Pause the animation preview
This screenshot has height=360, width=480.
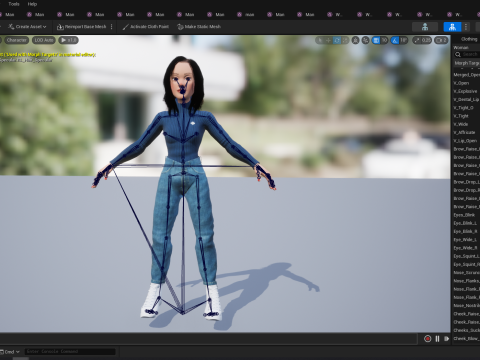[x=437, y=339]
